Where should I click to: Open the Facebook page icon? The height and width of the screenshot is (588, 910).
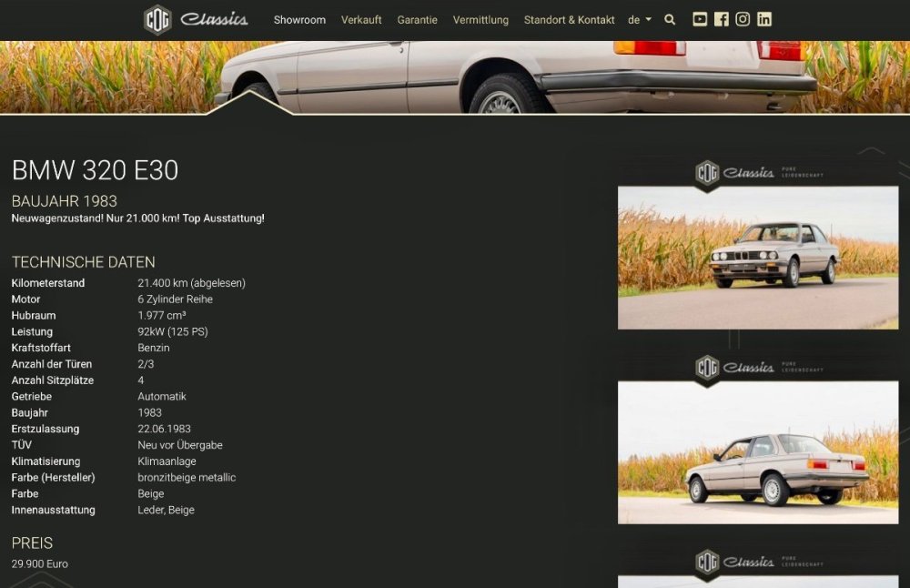(722, 19)
